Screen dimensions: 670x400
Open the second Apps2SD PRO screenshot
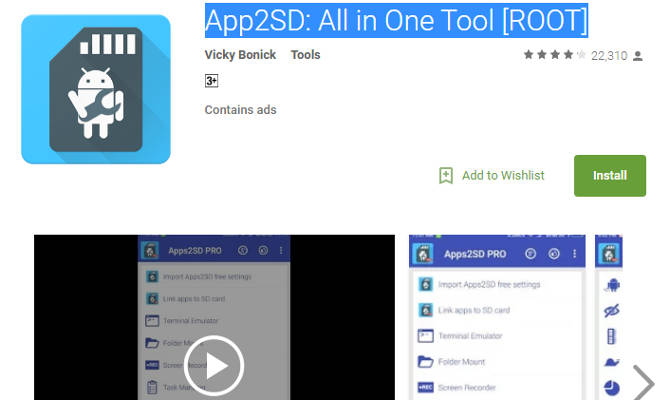497,318
